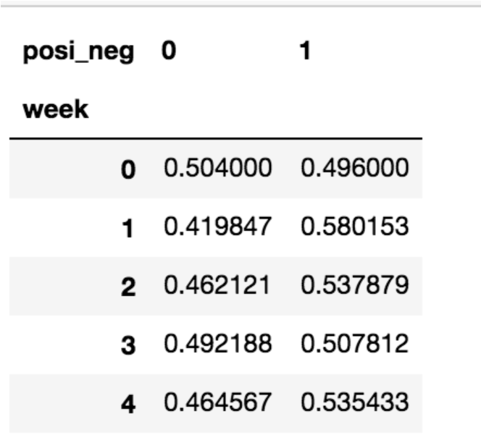The height and width of the screenshot is (448, 481).
Task: Pick the 0.537879 table cell
Action: [x=354, y=287]
